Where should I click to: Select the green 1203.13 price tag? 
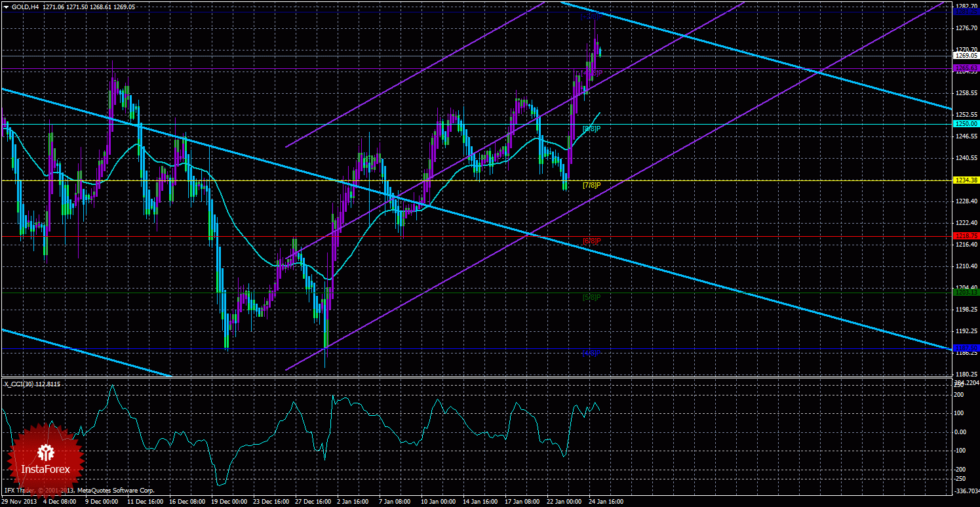coord(966,292)
